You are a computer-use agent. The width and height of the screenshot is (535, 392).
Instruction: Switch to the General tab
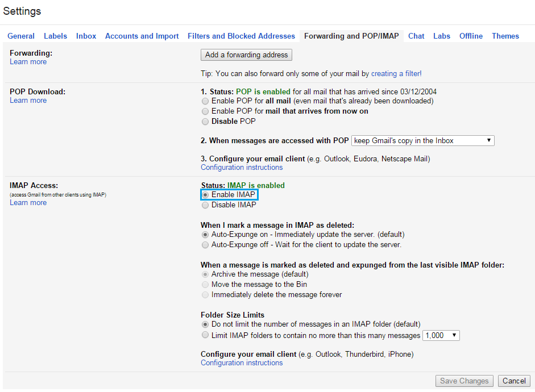(21, 36)
